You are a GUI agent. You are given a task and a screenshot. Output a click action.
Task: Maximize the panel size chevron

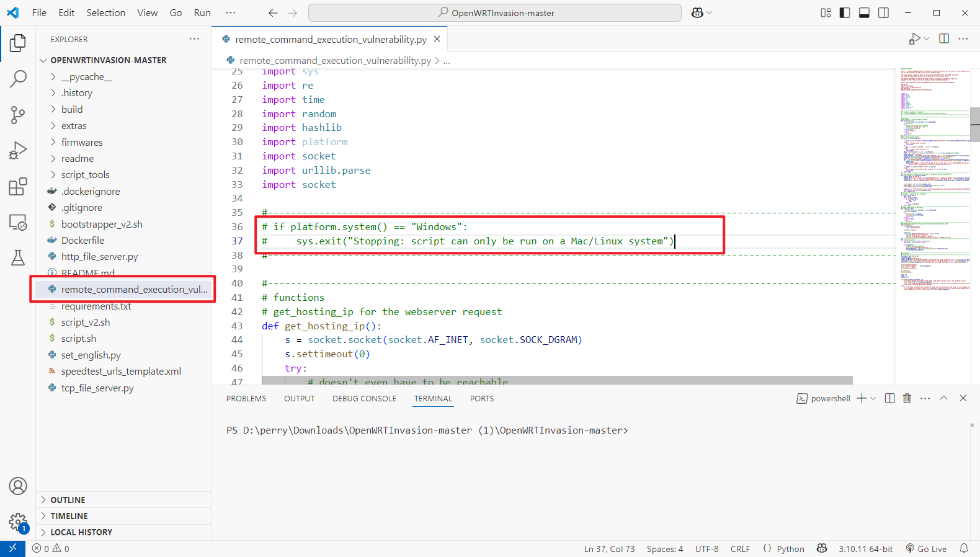(943, 398)
